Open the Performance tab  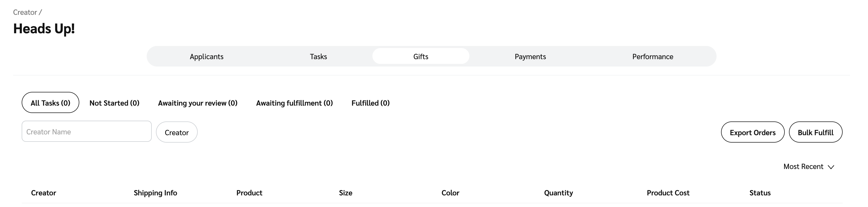click(652, 57)
